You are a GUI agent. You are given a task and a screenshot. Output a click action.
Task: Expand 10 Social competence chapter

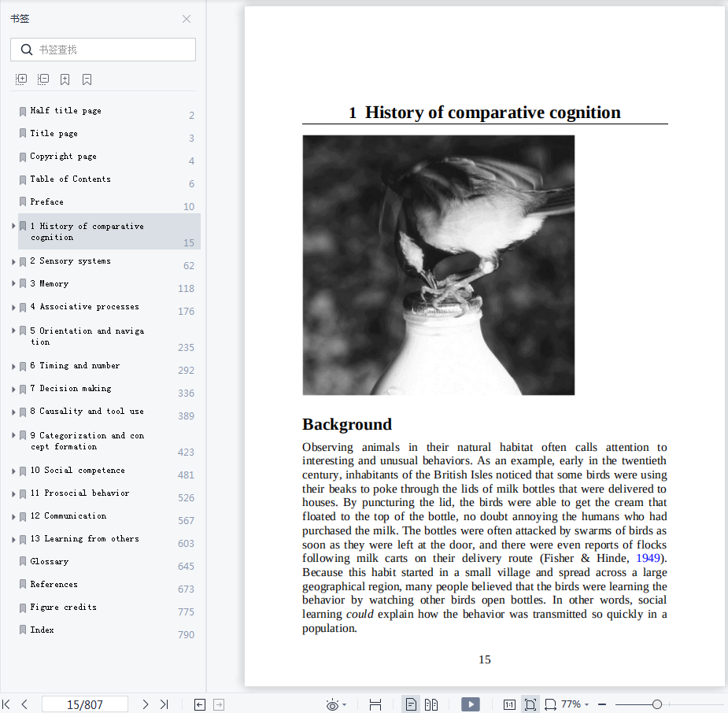(13, 471)
